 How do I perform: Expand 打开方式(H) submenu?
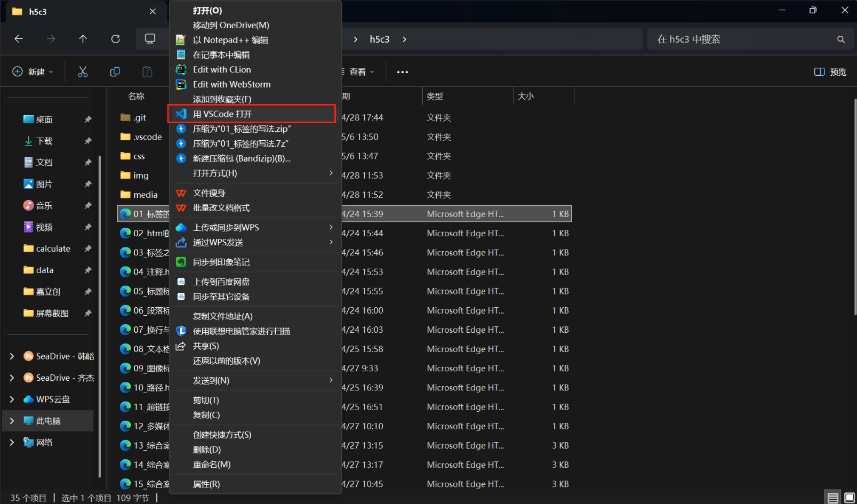[255, 173]
